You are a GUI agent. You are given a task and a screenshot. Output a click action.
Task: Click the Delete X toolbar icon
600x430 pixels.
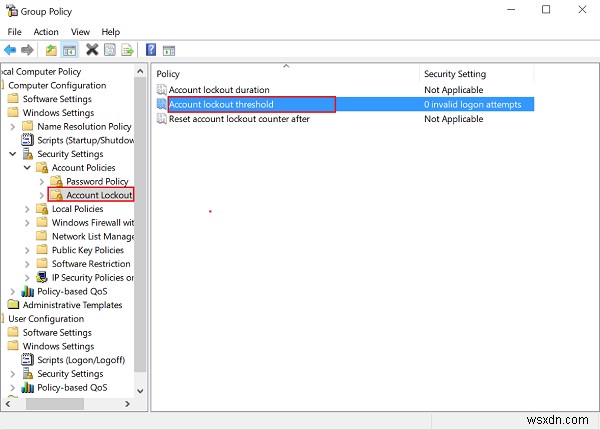[92, 49]
